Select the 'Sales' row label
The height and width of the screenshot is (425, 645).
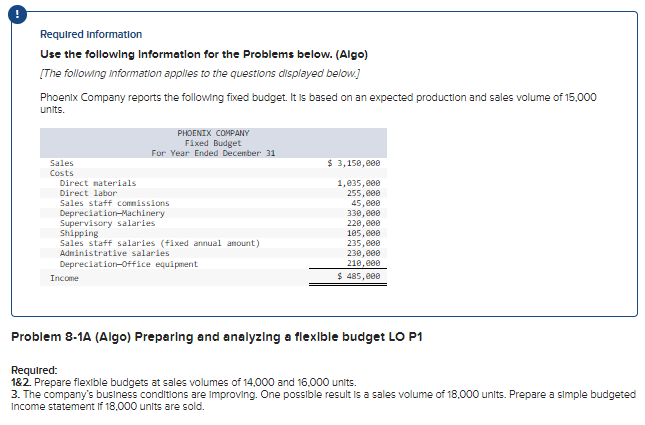tap(62, 163)
